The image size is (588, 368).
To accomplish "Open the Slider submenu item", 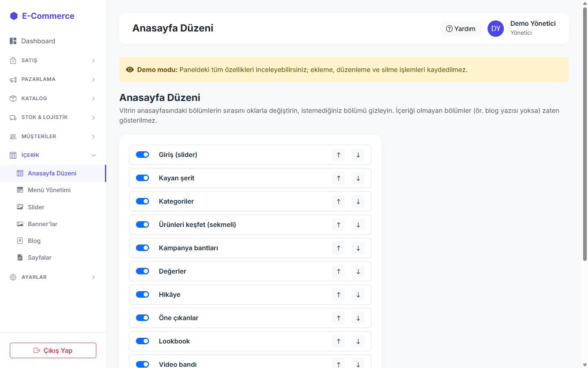I will point(53,207).
